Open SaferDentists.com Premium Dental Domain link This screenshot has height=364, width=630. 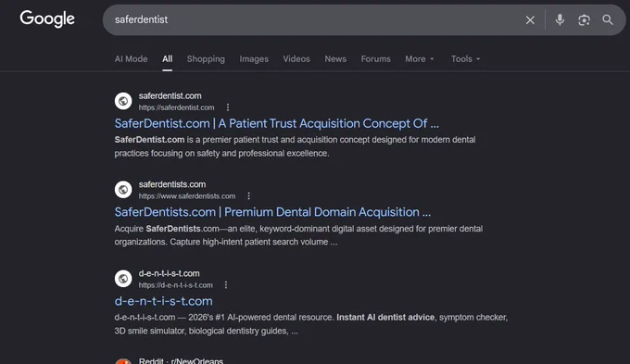(272, 212)
